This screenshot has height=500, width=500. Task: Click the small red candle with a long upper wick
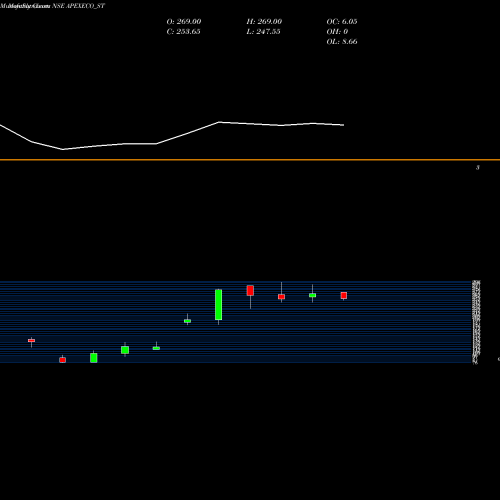[x=281, y=297]
